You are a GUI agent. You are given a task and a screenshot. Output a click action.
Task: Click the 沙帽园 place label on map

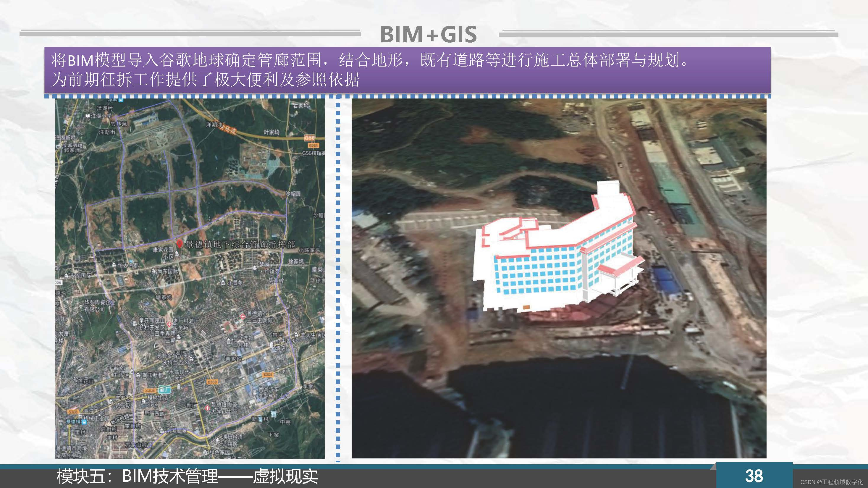(x=293, y=194)
